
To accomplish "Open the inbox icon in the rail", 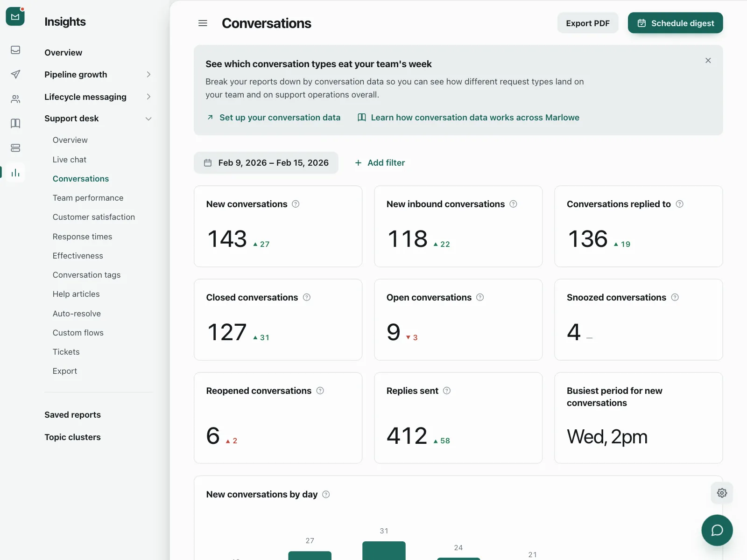I will point(15,50).
